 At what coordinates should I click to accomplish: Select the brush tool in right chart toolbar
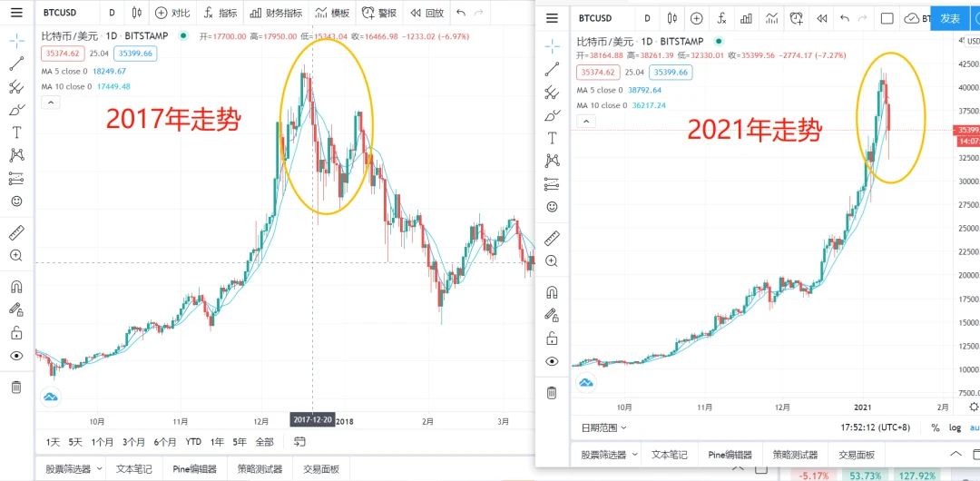click(x=552, y=115)
